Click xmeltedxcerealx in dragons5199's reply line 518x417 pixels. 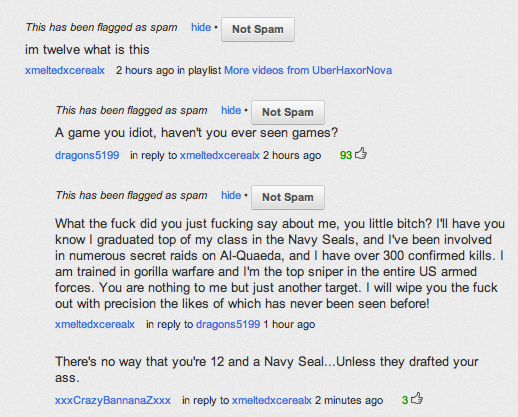point(220,155)
